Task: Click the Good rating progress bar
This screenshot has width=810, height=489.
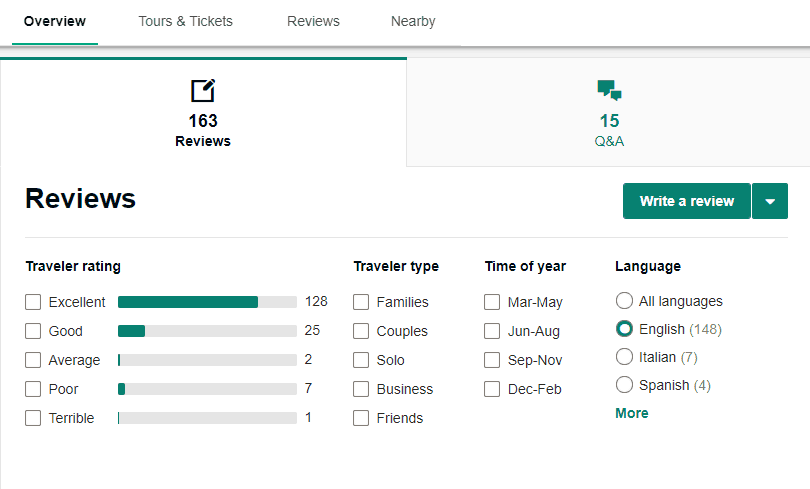Action: [207, 331]
